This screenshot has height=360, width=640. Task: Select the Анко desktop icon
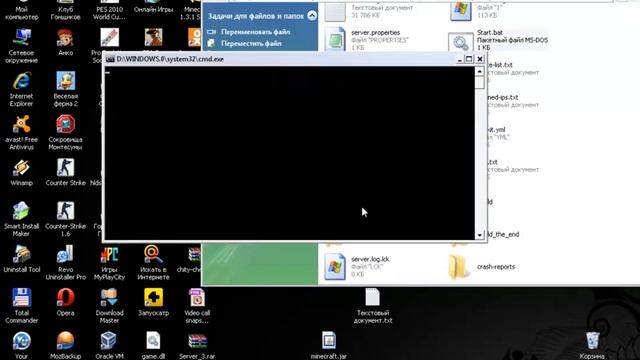(65, 38)
